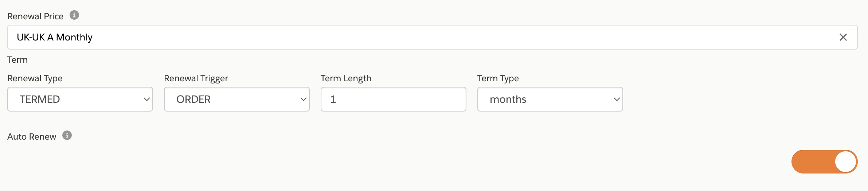Click the chevron arrow in the Renewal Type box
The height and width of the screenshot is (191, 868).
coord(146,99)
